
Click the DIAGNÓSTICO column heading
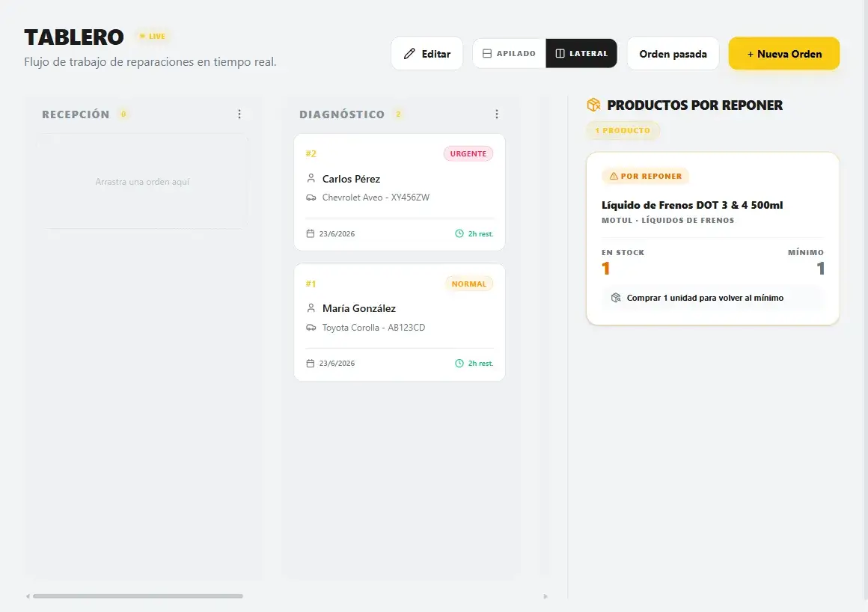(342, 114)
